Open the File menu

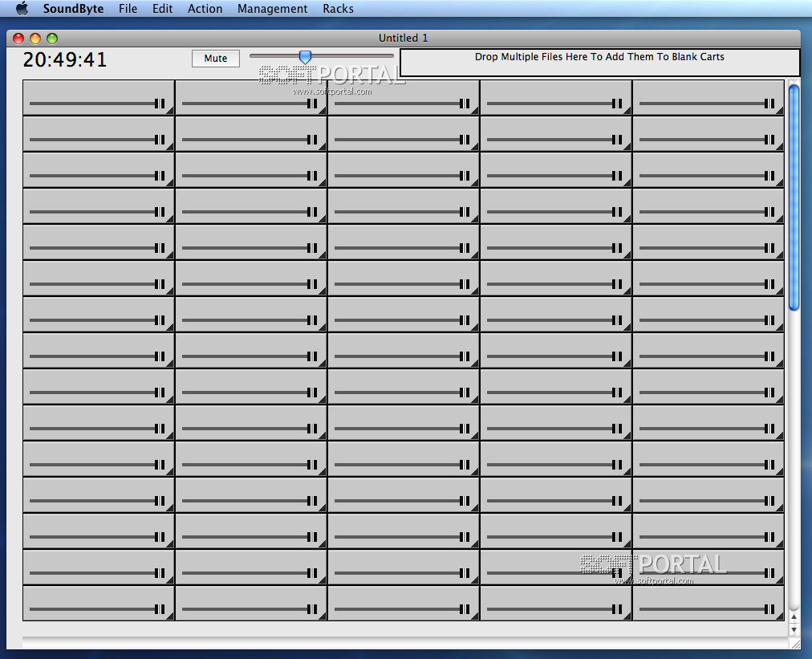[x=128, y=9]
